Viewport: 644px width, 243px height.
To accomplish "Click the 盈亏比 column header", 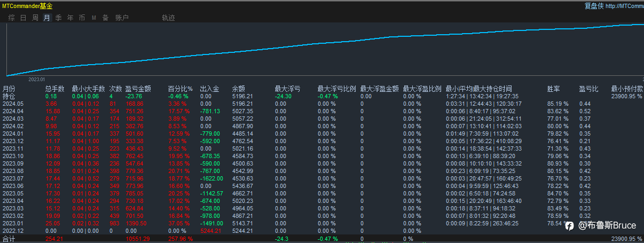I will [588, 89].
